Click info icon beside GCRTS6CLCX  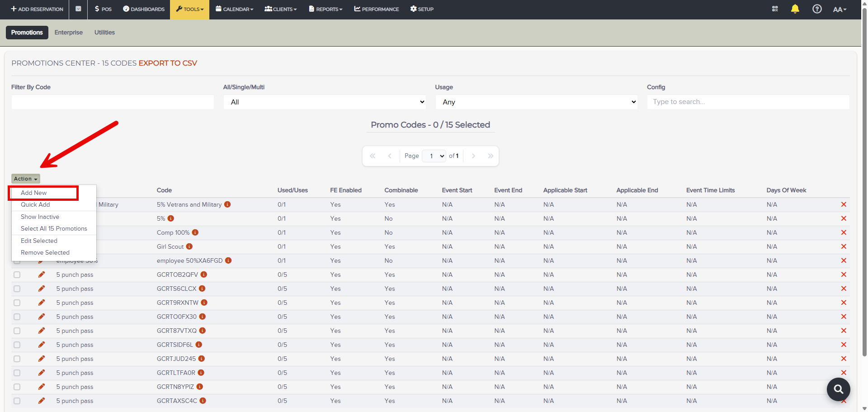point(202,289)
